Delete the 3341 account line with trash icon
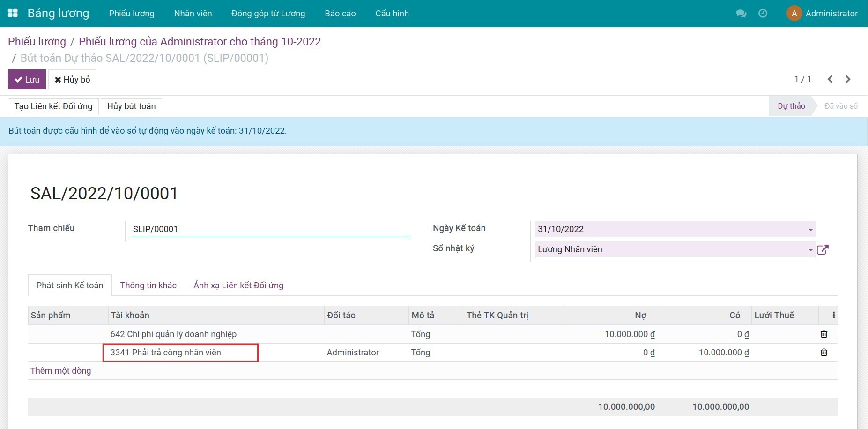The height and width of the screenshot is (429, 868). click(824, 352)
